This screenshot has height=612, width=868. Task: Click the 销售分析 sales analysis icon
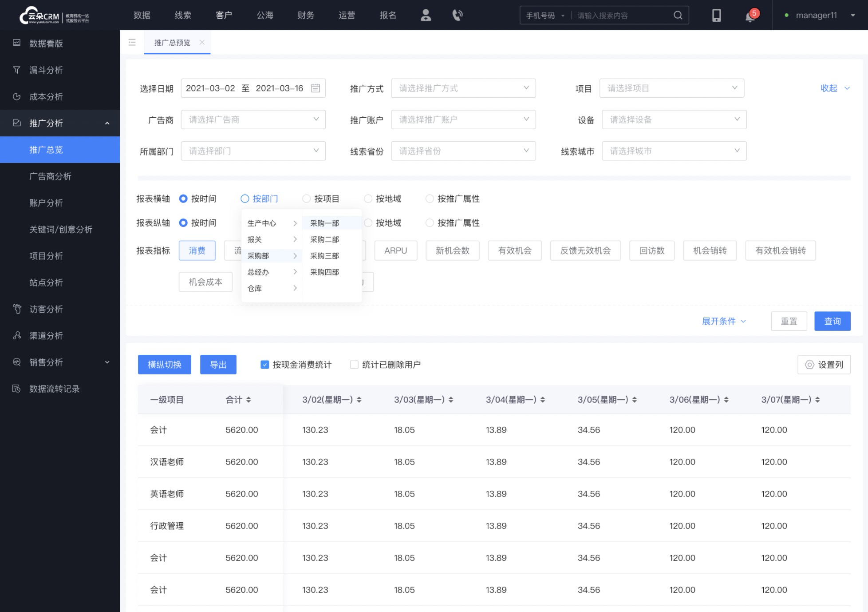(18, 362)
